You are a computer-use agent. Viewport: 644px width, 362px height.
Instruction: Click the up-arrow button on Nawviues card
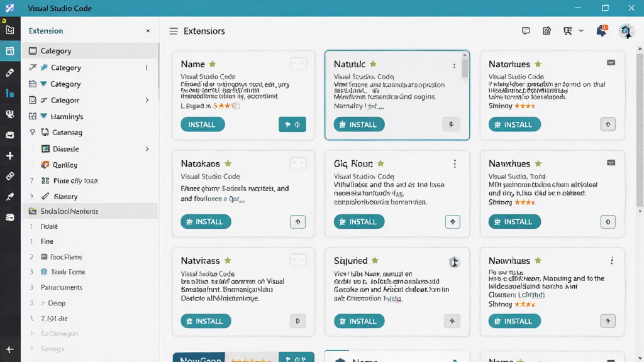(608, 321)
